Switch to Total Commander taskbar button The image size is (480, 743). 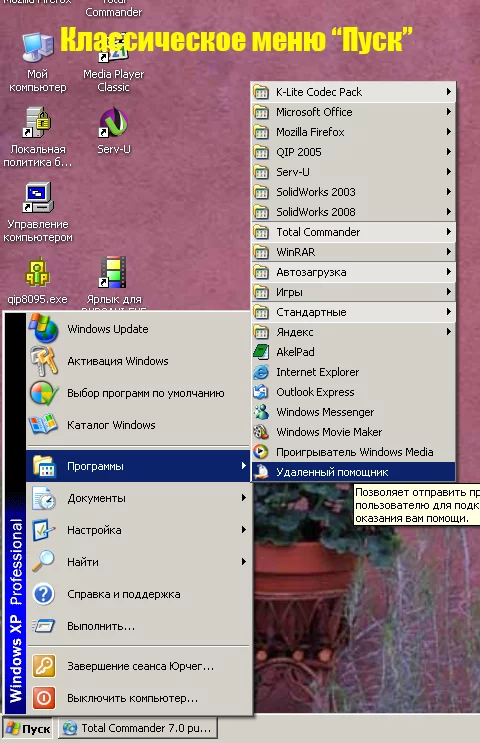coord(138,728)
